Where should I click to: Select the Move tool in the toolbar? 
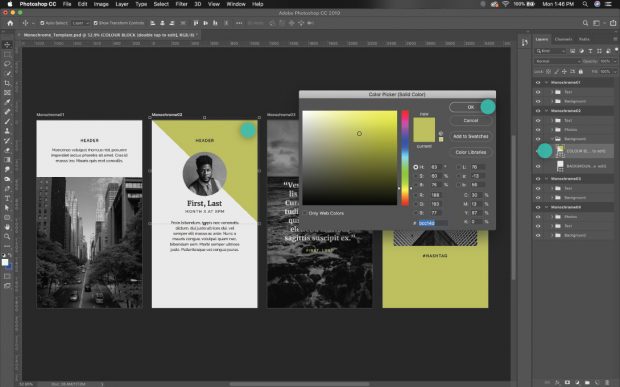[x=7, y=44]
